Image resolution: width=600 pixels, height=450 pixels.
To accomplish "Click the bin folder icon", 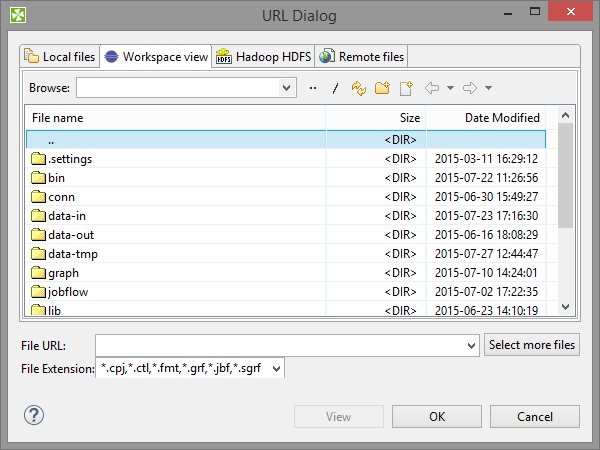I will tap(38, 178).
